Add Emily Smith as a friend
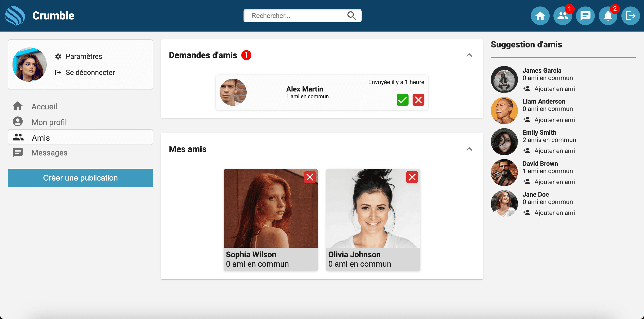Viewport: 644px width, 319px height. pyautogui.click(x=555, y=151)
